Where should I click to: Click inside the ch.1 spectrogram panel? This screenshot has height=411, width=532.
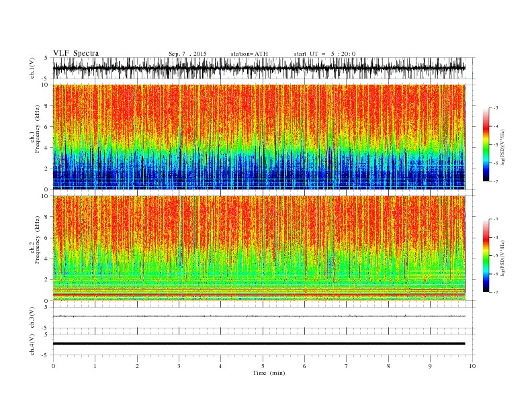[x=259, y=137]
